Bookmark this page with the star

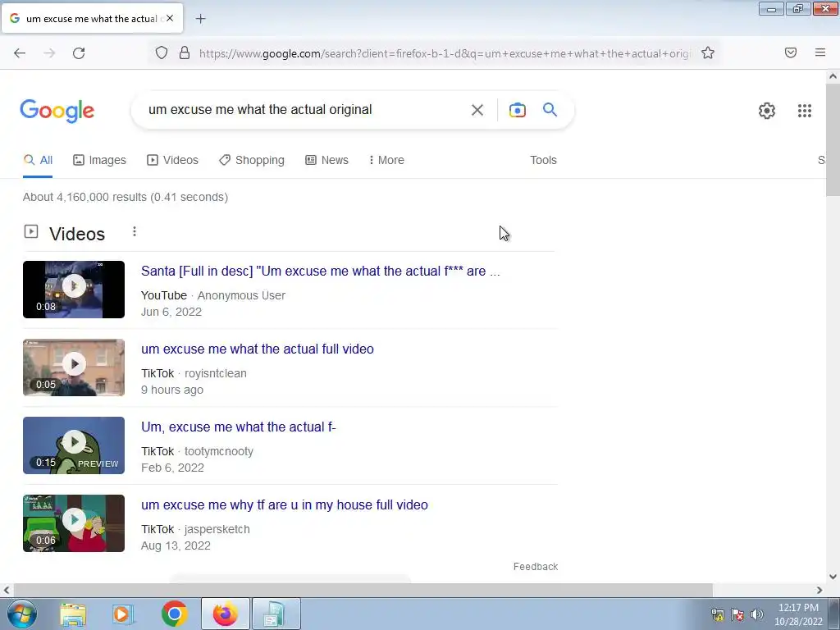[708, 53]
